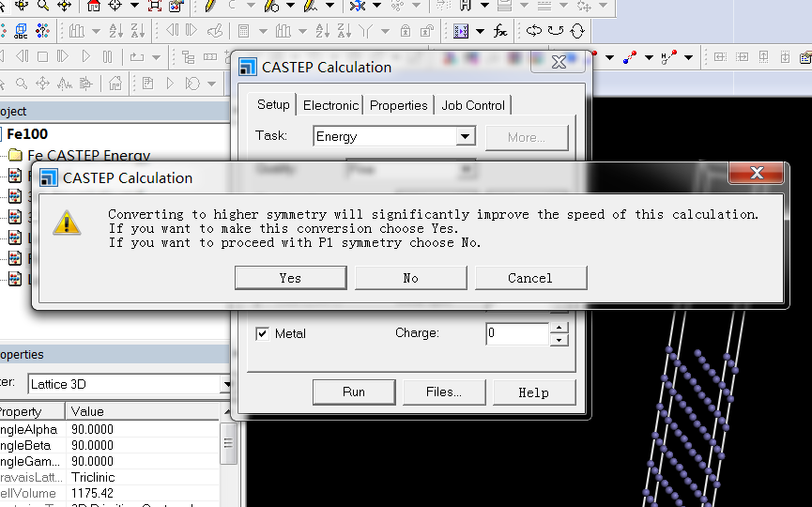
Task: Open the Properties tab in CASTEP dialog
Action: coord(398,106)
